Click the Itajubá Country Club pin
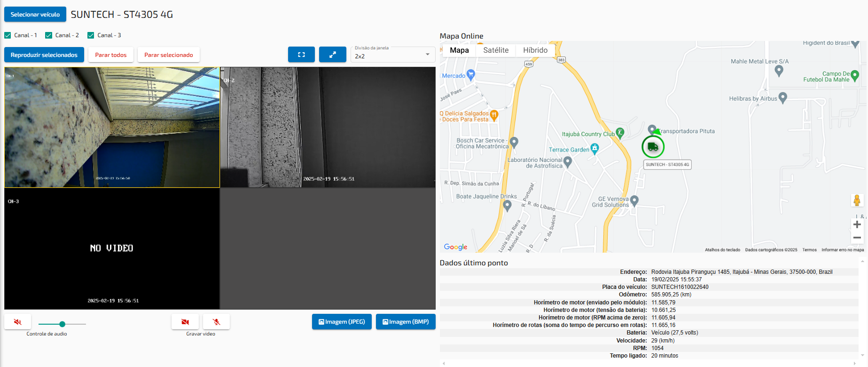Image resolution: width=868 pixels, height=367 pixels. [620, 133]
